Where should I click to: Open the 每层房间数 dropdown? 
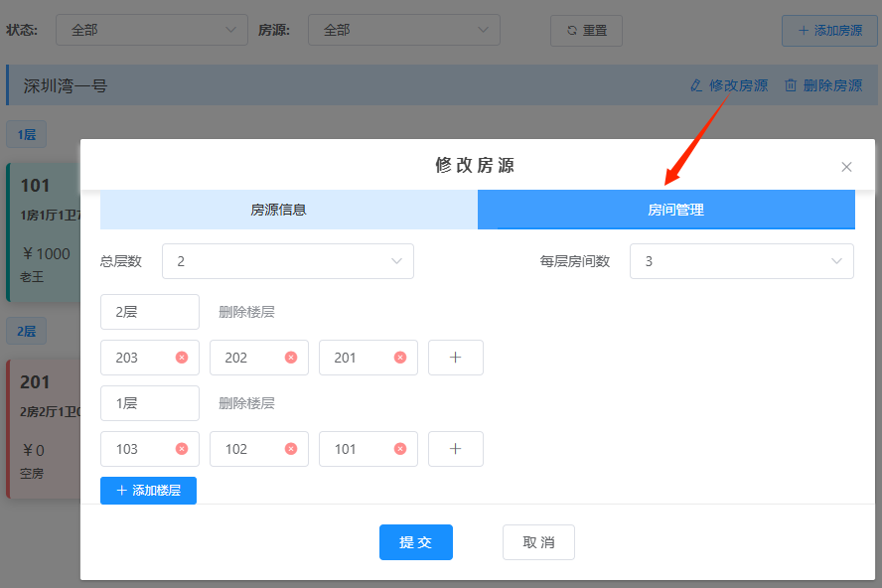741,261
